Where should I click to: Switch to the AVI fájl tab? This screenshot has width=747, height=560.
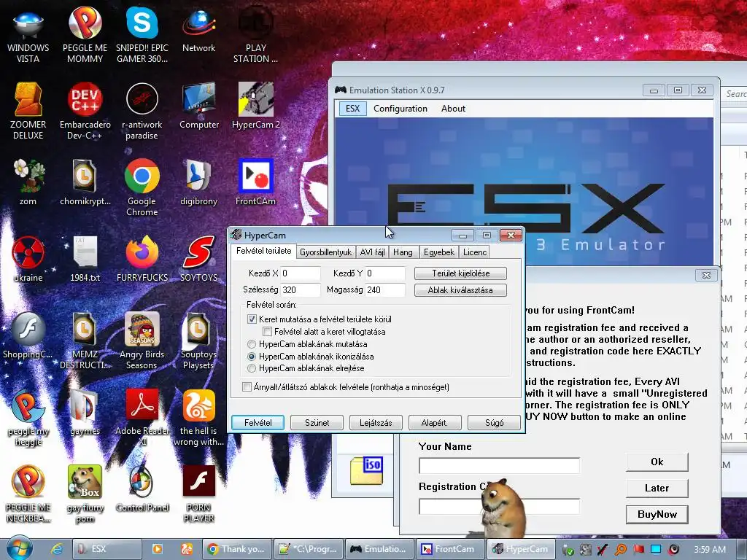coord(372,252)
